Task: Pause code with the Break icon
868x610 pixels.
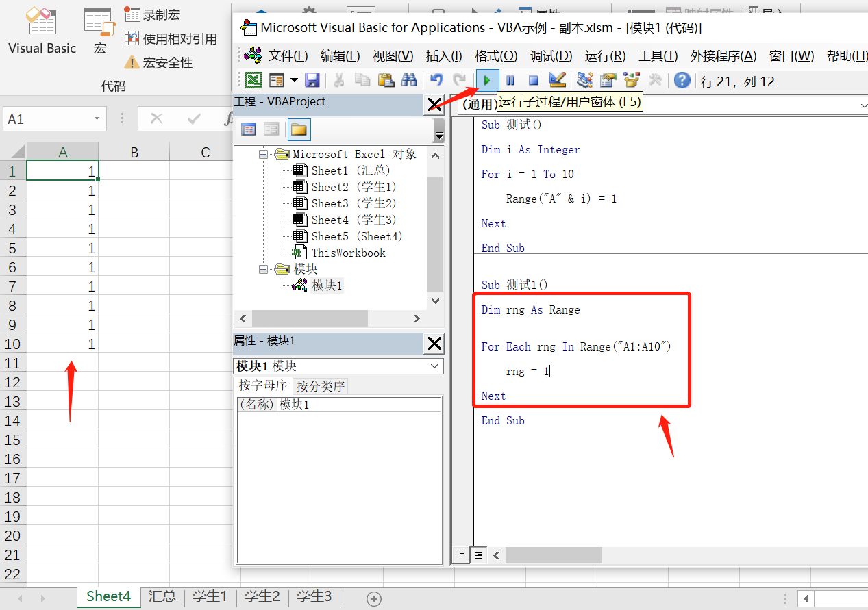Action: click(x=510, y=80)
